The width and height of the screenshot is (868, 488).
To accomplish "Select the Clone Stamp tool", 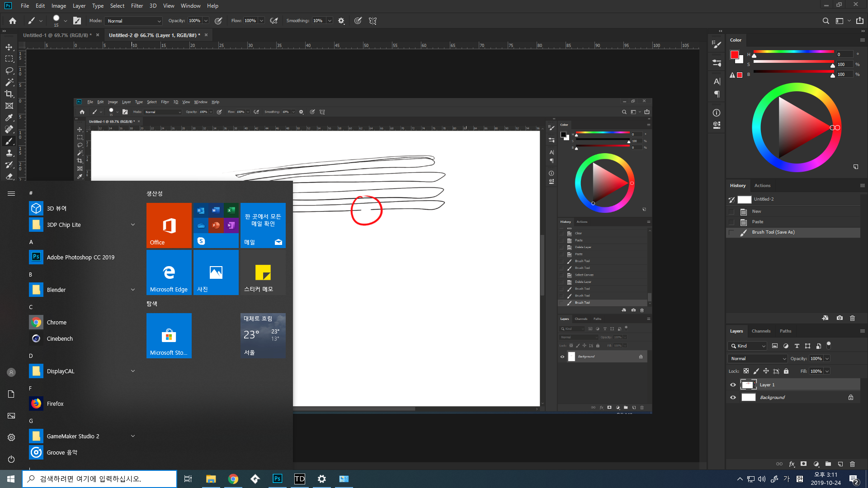I will (x=9, y=153).
